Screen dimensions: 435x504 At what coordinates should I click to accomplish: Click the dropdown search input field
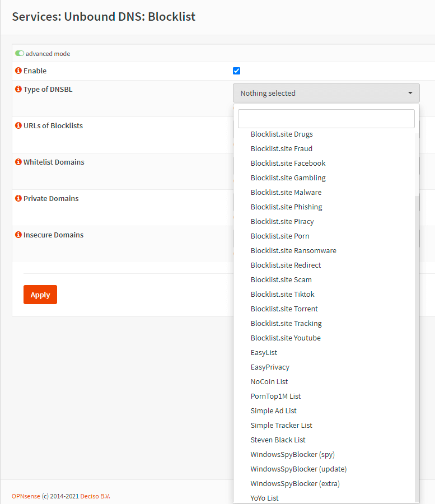point(326,119)
